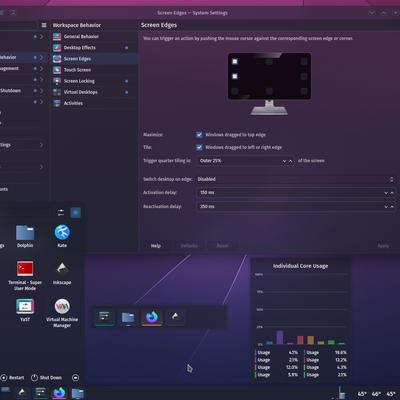Image resolution: width=400 pixels, height=400 pixels.
Task: Click the Apply button
Action: (x=383, y=246)
